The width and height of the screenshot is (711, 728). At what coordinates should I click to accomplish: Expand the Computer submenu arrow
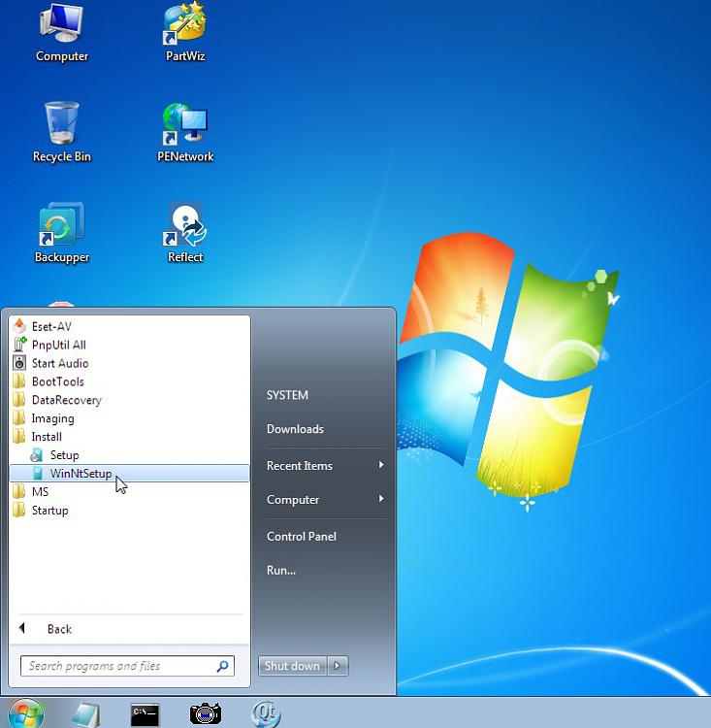pyautogui.click(x=381, y=499)
